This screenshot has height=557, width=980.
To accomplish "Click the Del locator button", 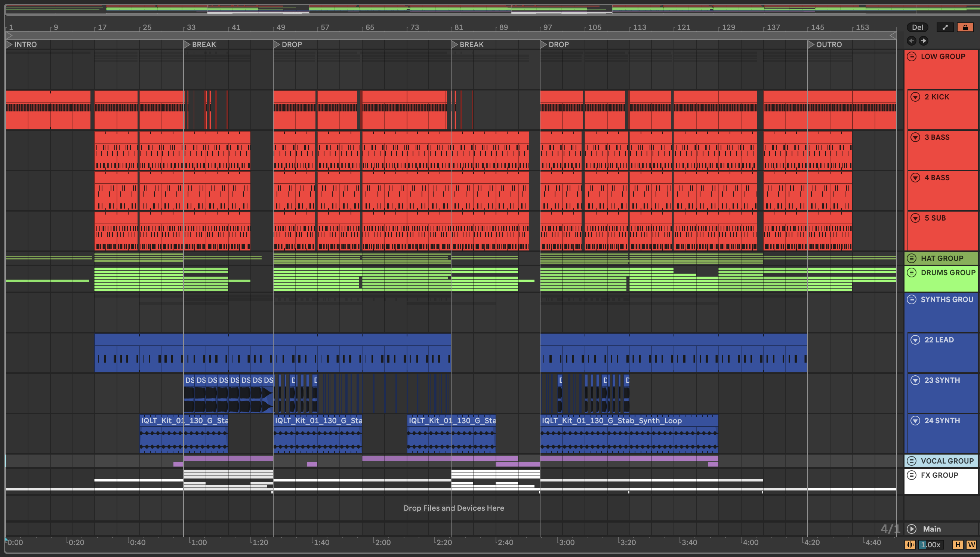I will pyautogui.click(x=917, y=27).
